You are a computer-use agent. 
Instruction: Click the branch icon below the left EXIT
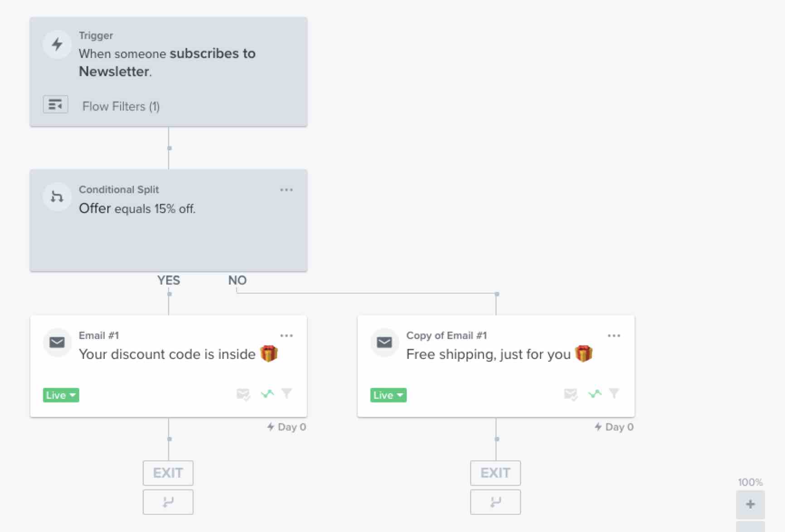[168, 502]
